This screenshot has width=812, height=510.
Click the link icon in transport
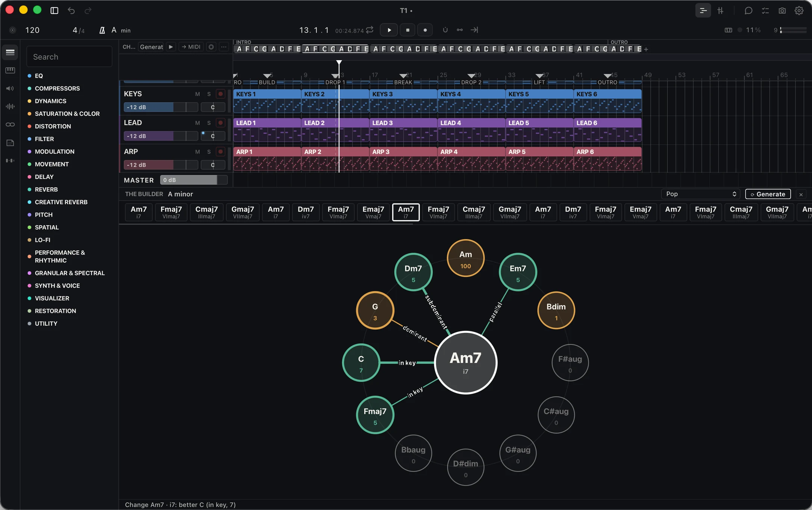click(460, 30)
